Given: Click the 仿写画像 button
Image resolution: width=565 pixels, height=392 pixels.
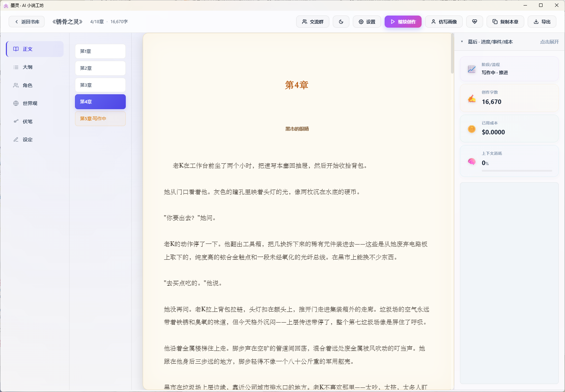Looking at the screenshot, I should 444,22.
